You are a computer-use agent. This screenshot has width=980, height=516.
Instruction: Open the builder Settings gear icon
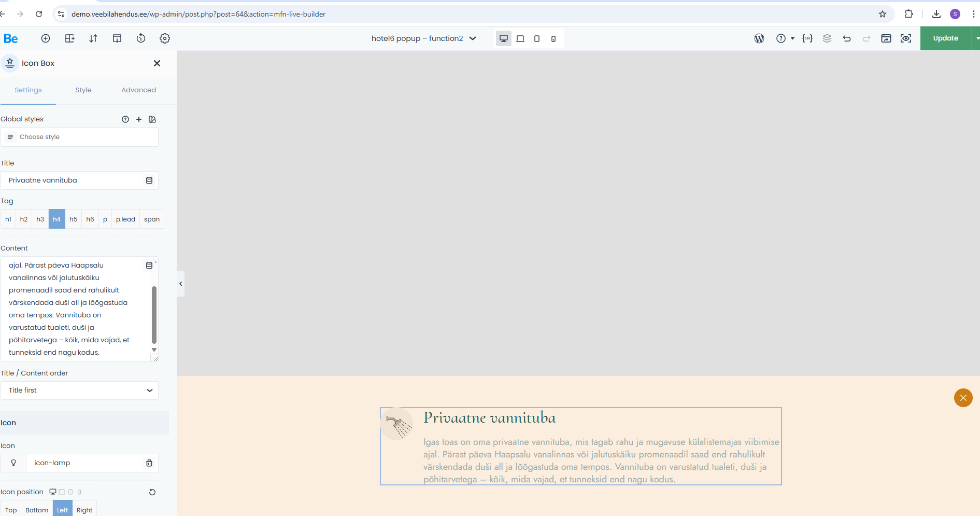point(165,38)
